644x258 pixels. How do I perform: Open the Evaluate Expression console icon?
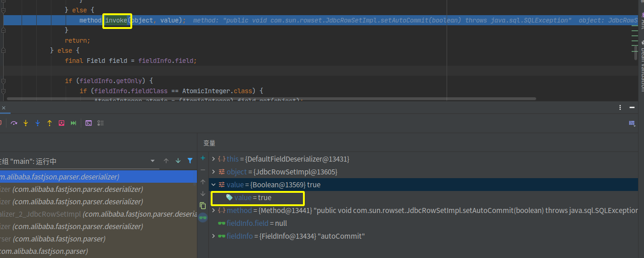89,123
